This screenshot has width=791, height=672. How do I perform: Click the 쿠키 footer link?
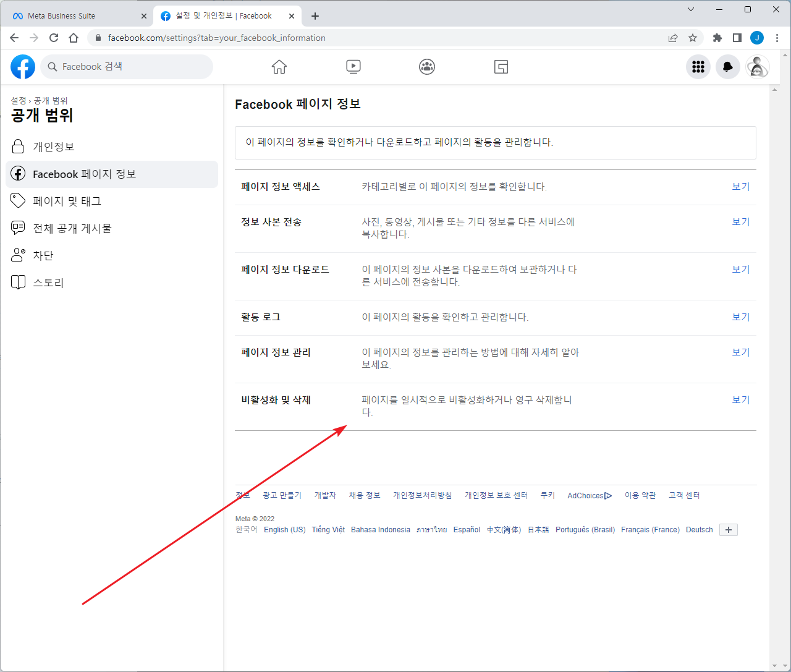[x=548, y=496]
